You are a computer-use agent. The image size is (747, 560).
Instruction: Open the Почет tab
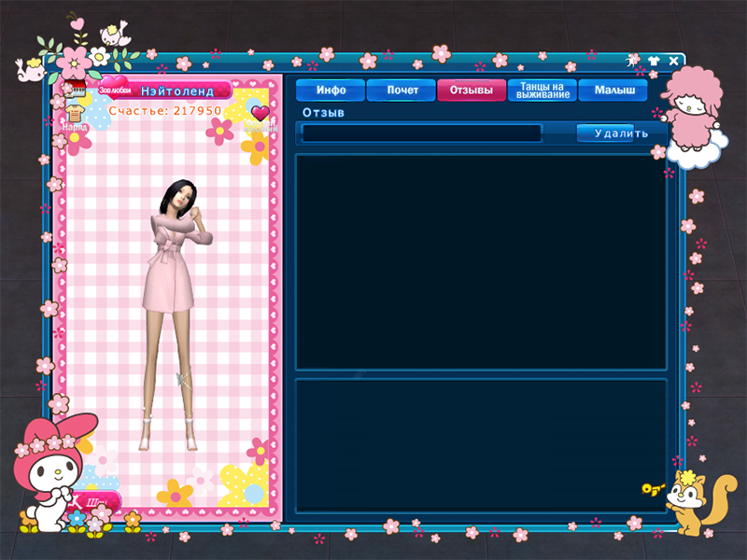click(402, 90)
